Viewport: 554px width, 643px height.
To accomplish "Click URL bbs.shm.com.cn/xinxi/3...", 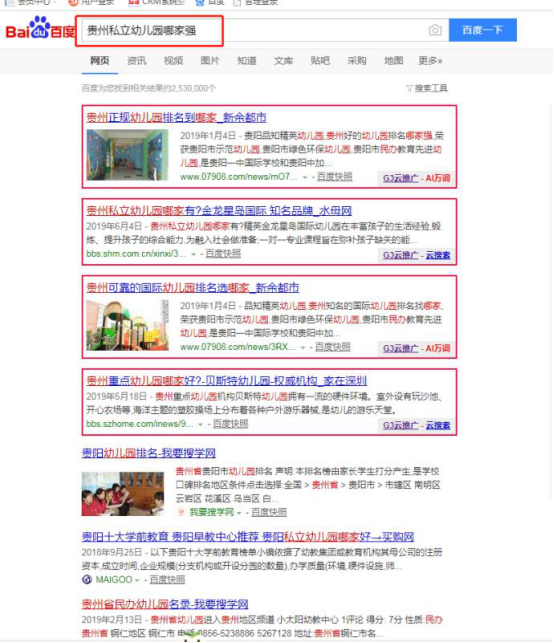I will [136, 254].
